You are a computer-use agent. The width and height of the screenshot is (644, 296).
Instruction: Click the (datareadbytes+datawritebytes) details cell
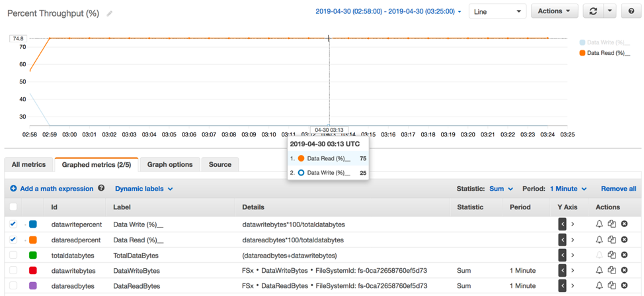point(290,256)
